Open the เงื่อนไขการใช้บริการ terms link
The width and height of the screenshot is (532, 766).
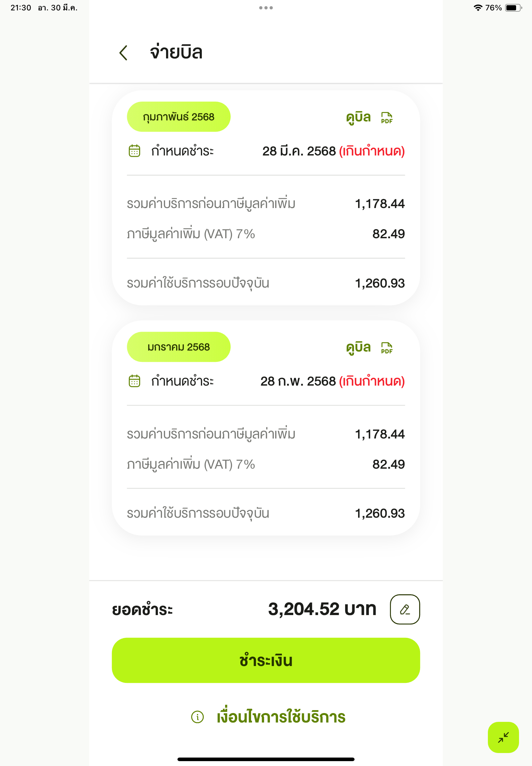281,717
